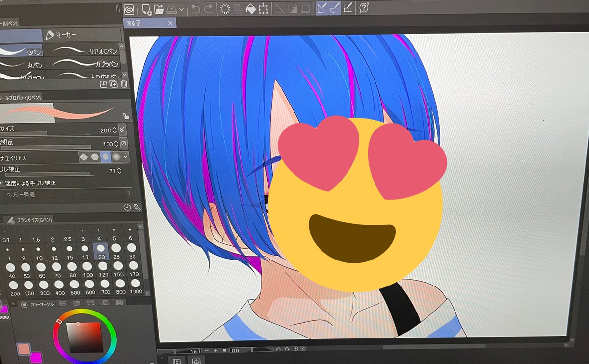Viewport: 589px width, 364px height.
Task: Undo the last stroke
Action: tap(195, 8)
